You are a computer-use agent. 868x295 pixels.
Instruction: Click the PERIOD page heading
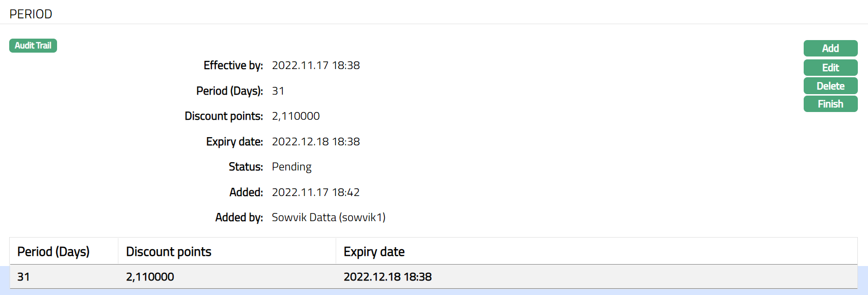31,14
